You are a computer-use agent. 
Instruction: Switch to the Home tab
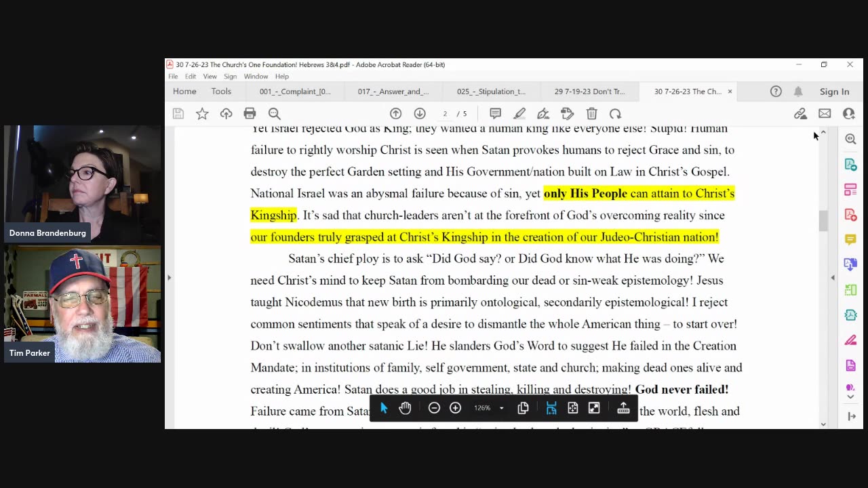tap(184, 91)
